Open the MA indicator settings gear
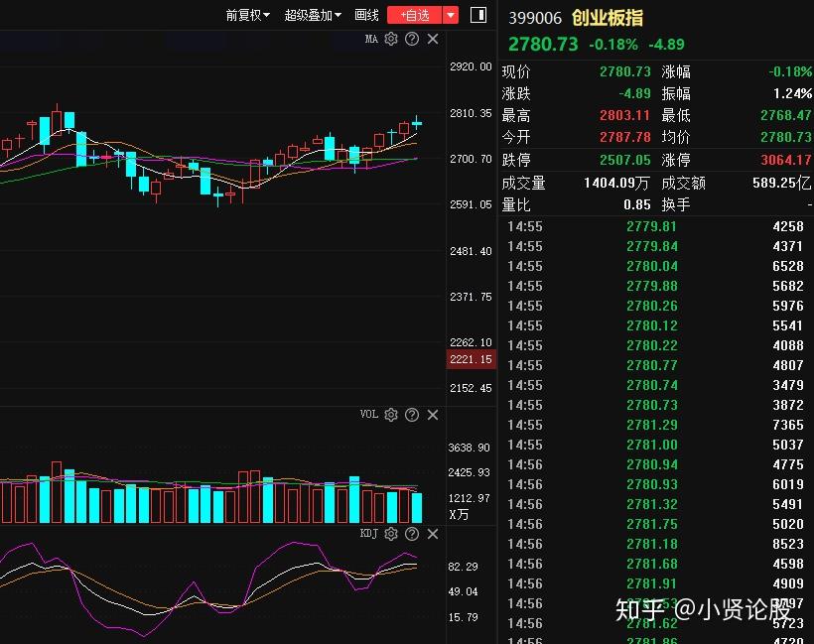This screenshot has width=814, height=644. pyautogui.click(x=390, y=39)
